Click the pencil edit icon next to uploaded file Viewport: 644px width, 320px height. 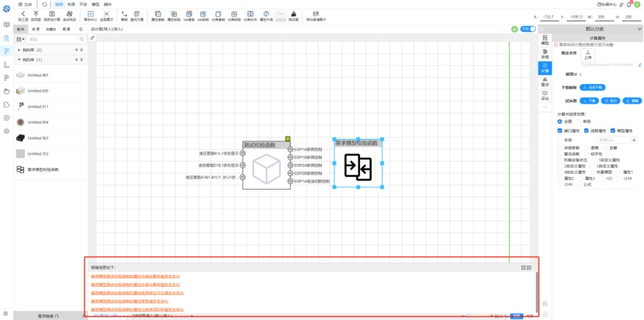coord(639,65)
